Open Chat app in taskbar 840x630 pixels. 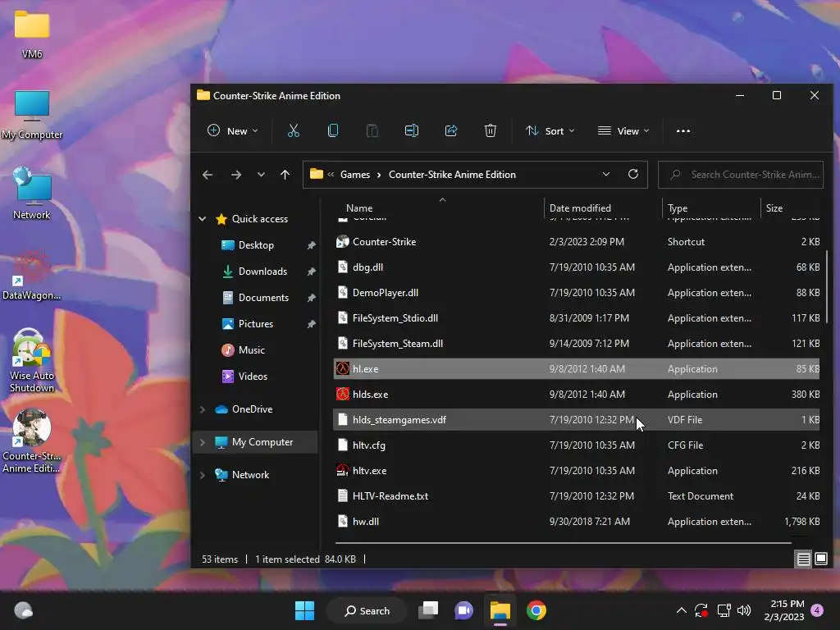click(464, 610)
